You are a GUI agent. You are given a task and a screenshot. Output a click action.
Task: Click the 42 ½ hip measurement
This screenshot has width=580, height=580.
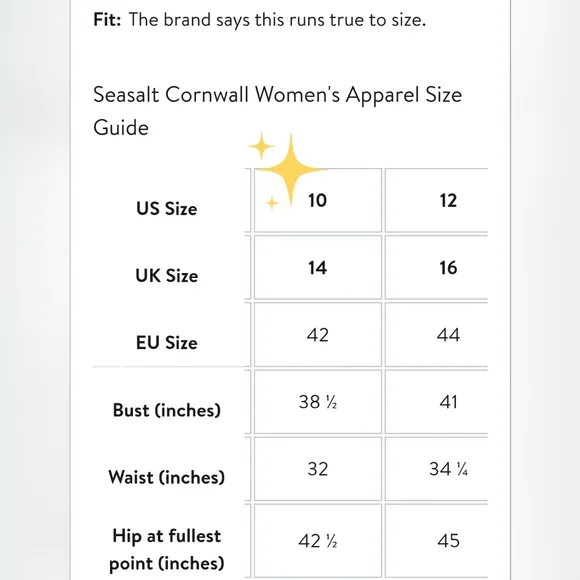[x=318, y=541]
